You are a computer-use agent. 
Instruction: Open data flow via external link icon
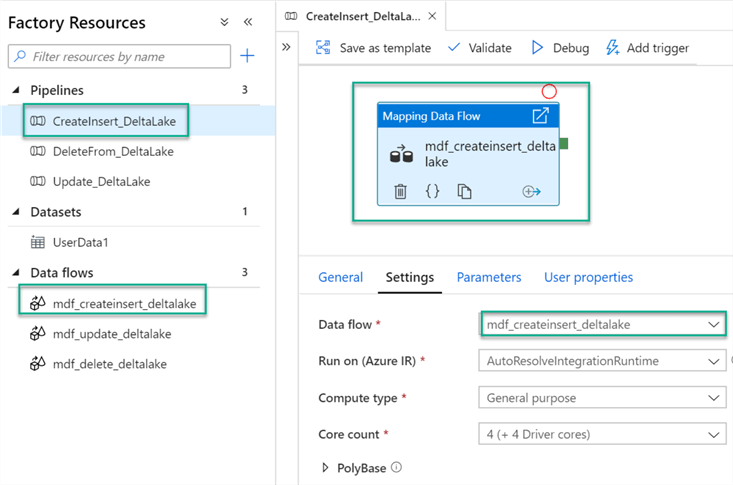click(540, 116)
